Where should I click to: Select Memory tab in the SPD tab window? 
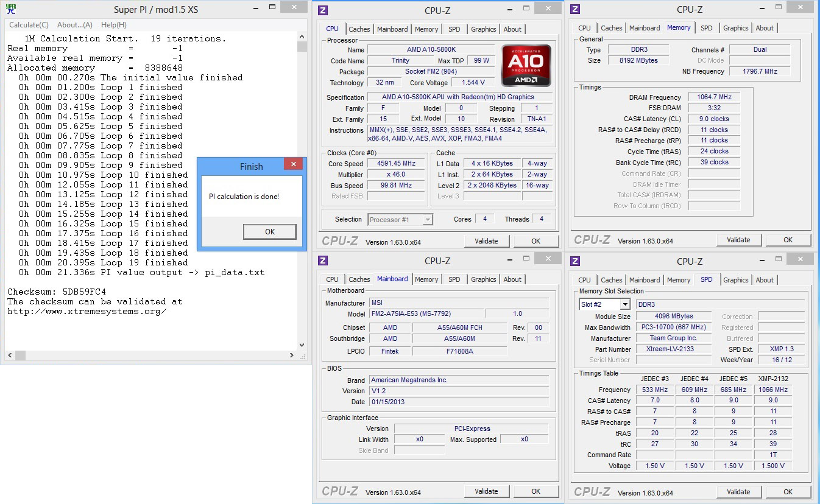tap(679, 280)
